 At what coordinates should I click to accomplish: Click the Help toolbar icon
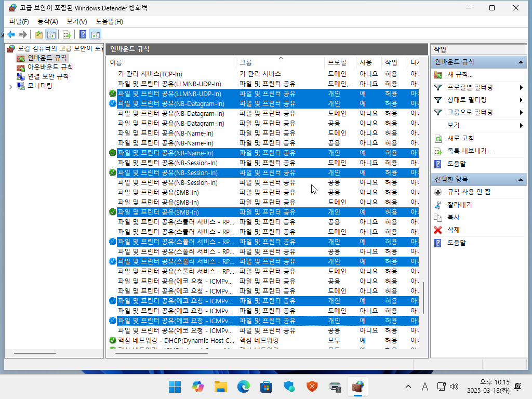pyautogui.click(x=83, y=34)
